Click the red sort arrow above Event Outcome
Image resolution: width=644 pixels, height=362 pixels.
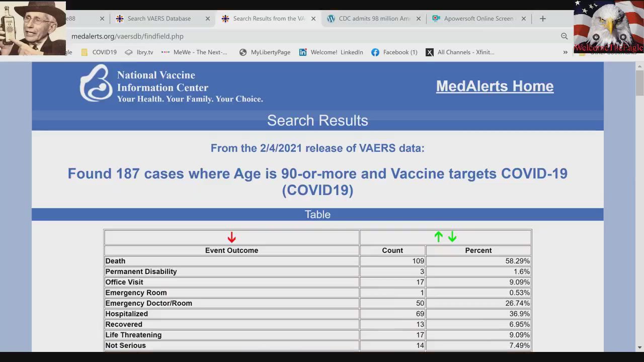point(231,237)
